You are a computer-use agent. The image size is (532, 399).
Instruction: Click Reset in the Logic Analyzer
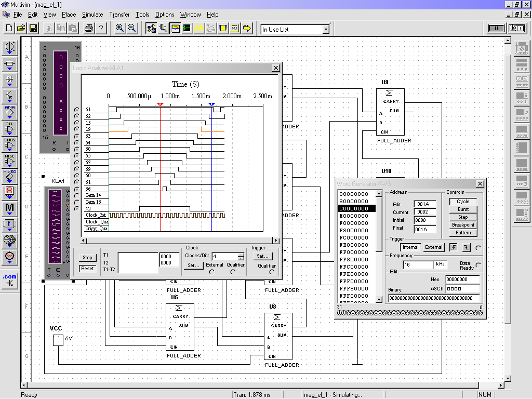click(87, 269)
